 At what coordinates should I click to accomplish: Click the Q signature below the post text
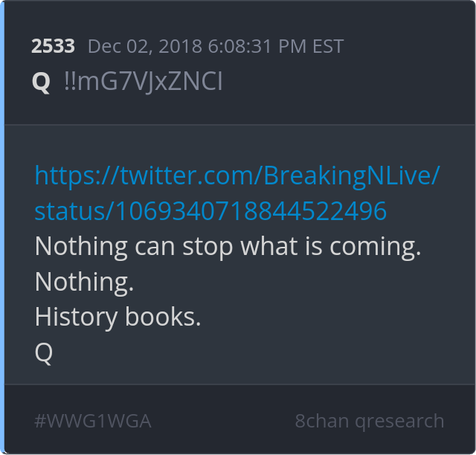[x=44, y=353]
